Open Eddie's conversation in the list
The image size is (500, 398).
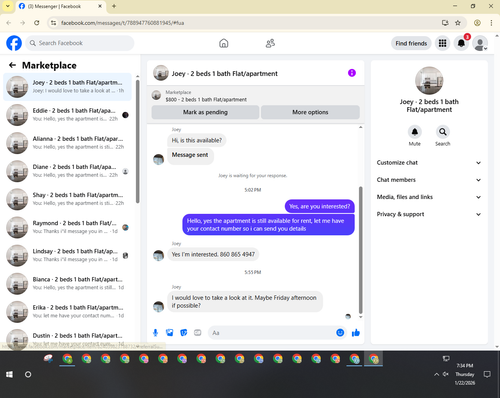[x=68, y=115]
